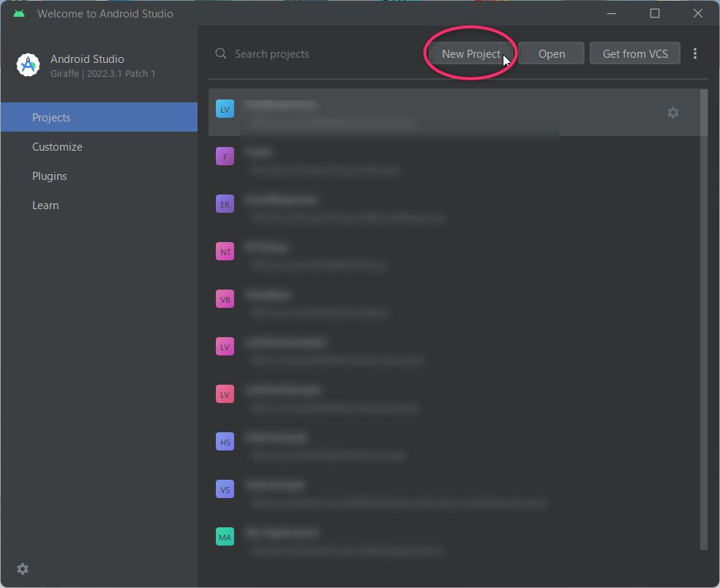This screenshot has width=720, height=588.
Task: Select the Projects tab in sidebar
Action: (x=100, y=118)
